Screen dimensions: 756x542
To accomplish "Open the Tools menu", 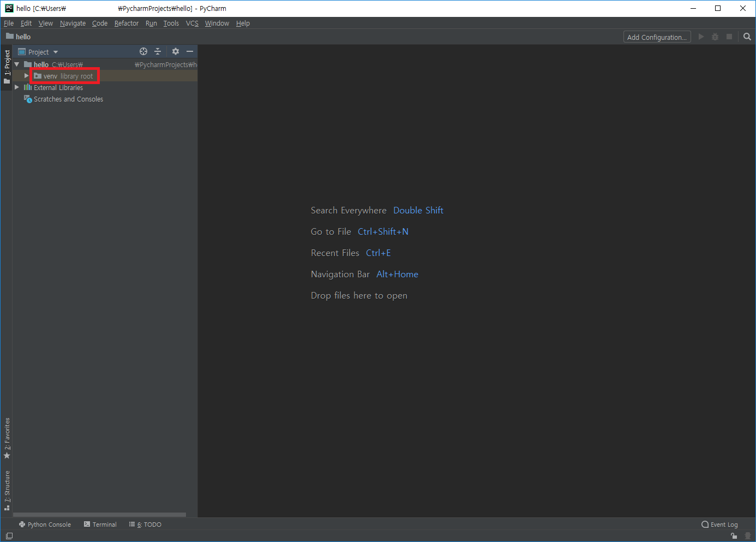I will point(171,23).
